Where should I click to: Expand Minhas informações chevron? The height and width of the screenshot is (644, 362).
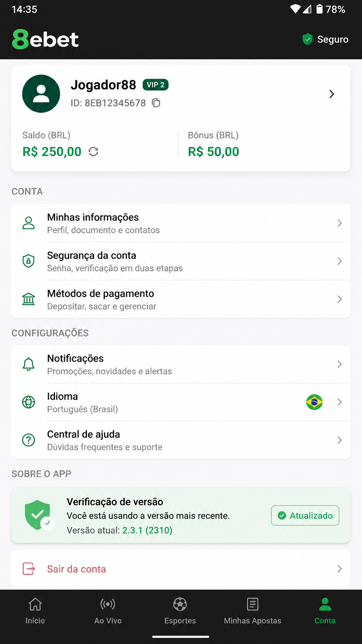point(339,223)
